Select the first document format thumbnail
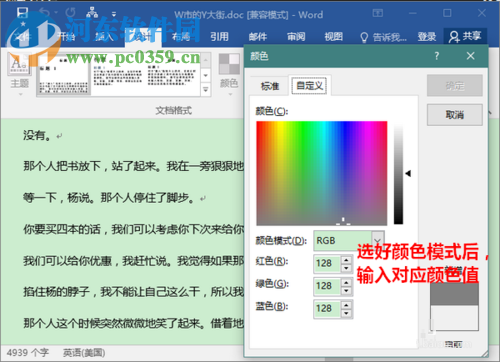This screenshot has width=500, height=362. pos(64,75)
